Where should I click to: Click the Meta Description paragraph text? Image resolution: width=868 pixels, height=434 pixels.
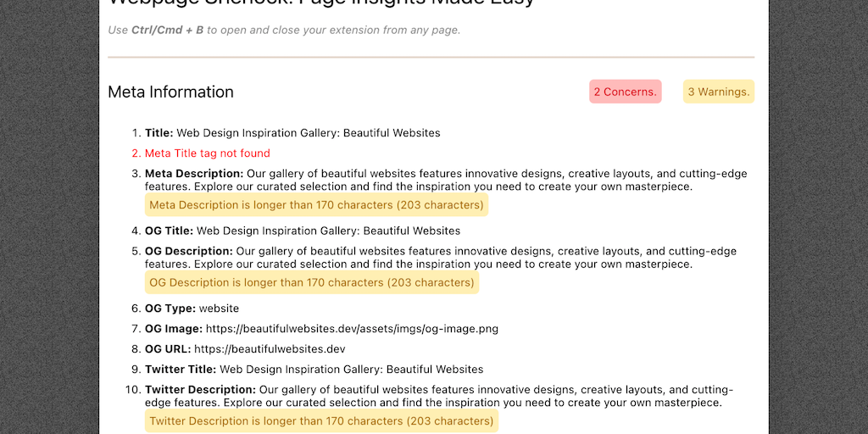tap(441, 180)
